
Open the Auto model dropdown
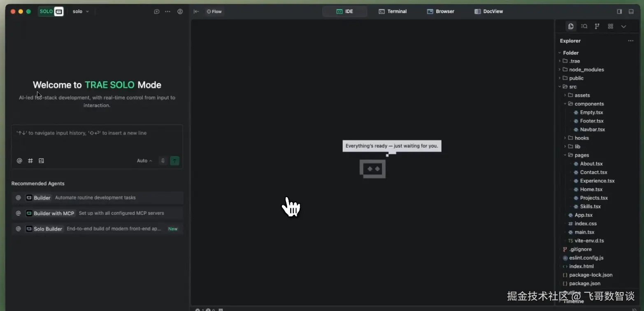tap(144, 161)
